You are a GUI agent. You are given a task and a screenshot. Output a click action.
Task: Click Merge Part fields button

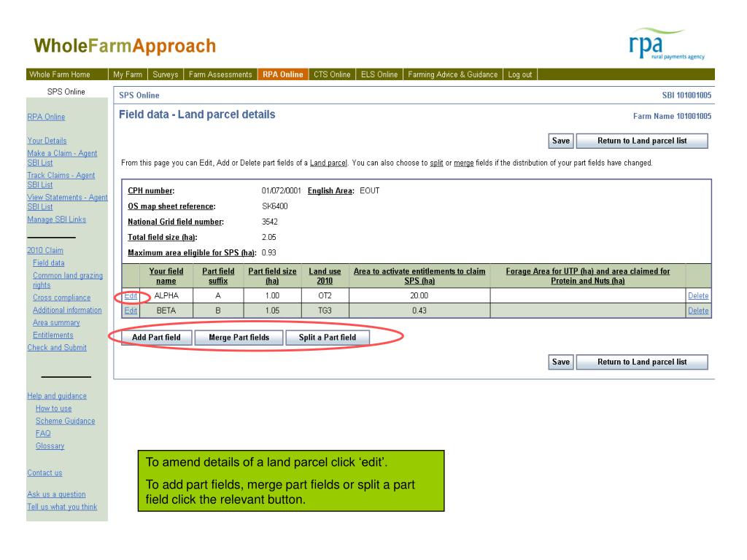tap(239, 337)
